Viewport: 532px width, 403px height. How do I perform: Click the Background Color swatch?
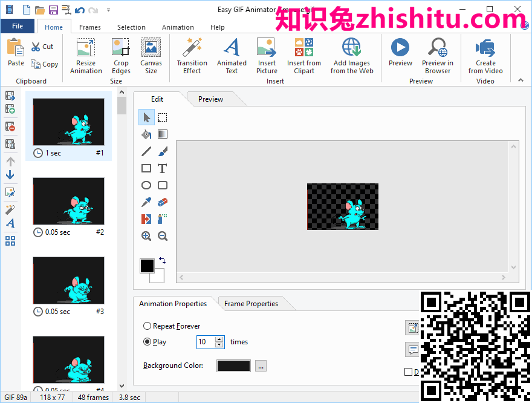click(233, 365)
